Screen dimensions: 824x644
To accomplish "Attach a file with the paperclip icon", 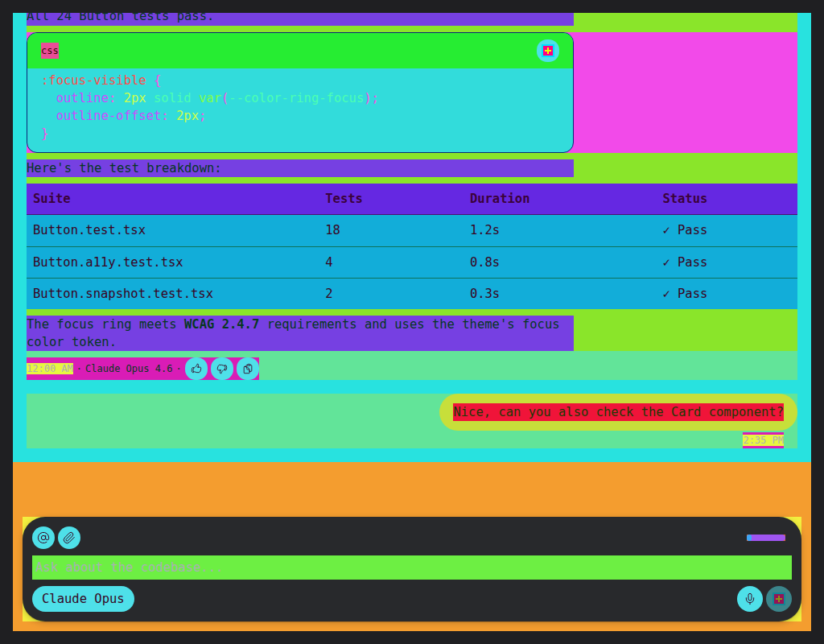I will [69, 538].
